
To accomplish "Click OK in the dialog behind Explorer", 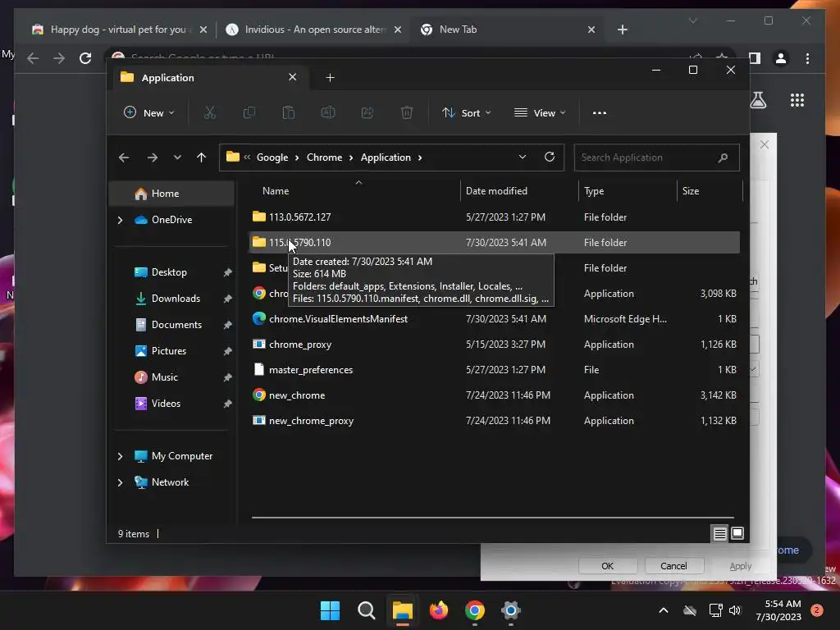I will [608, 566].
